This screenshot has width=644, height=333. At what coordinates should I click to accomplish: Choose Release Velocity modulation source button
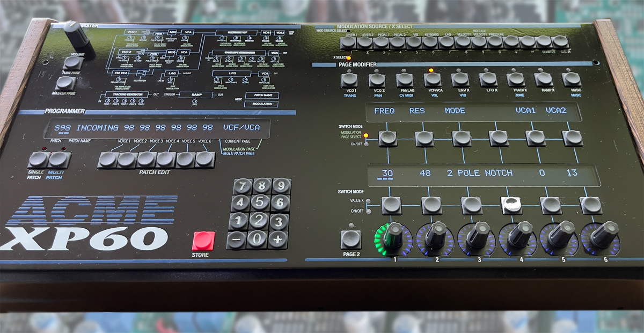click(x=479, y=42)
